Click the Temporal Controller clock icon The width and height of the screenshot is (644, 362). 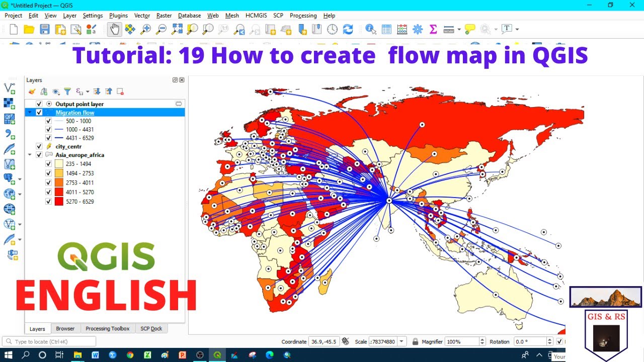(x=332, y=29)
